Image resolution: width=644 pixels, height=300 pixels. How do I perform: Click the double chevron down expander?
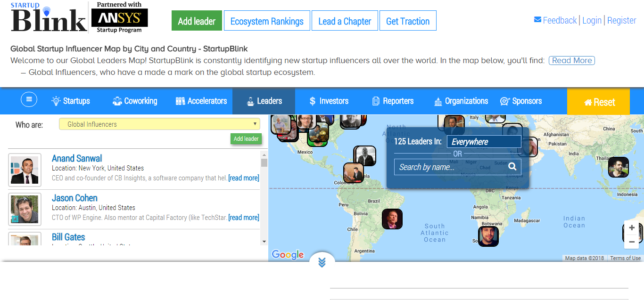click(322, 262)
